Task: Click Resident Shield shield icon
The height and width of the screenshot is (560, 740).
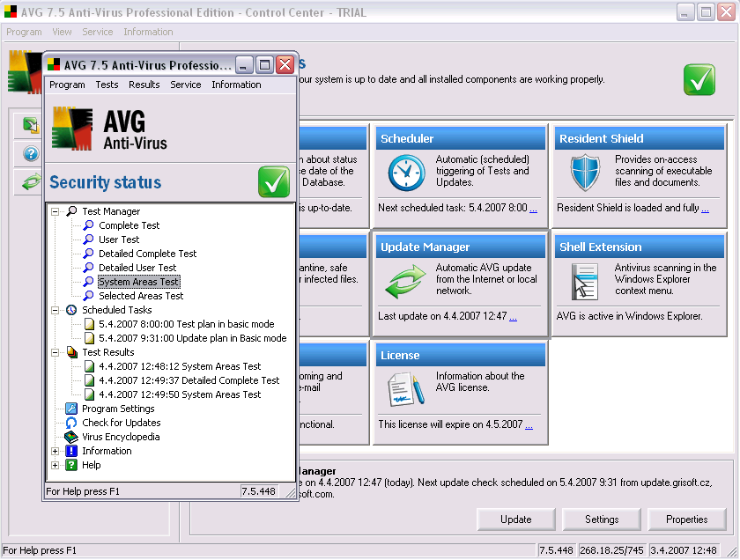Action: point(585,173)
